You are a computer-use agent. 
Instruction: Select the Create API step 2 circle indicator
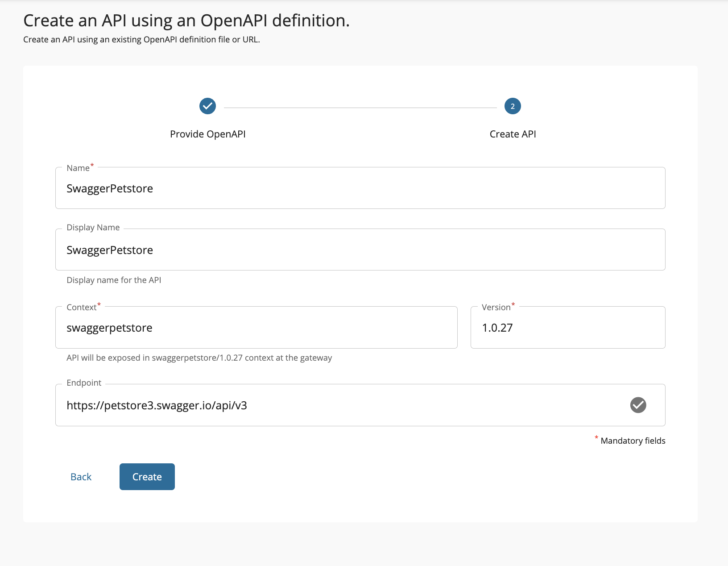pos(512,106)
